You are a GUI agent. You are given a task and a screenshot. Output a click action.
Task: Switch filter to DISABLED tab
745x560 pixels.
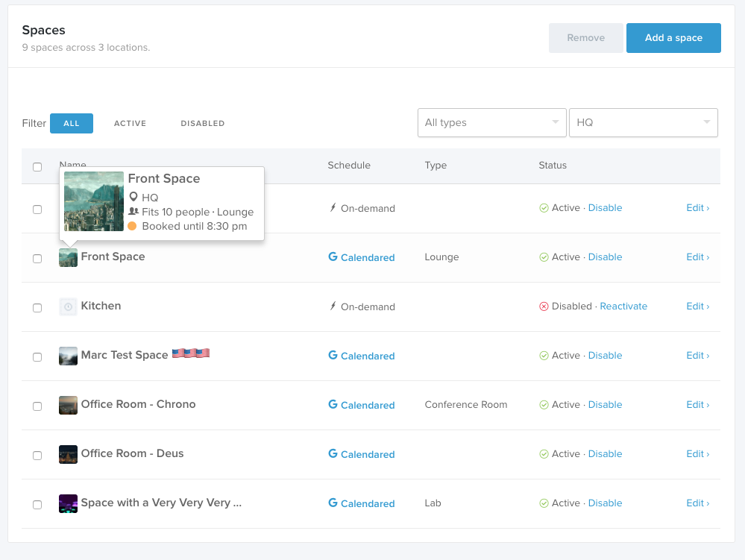pos(202,124)
